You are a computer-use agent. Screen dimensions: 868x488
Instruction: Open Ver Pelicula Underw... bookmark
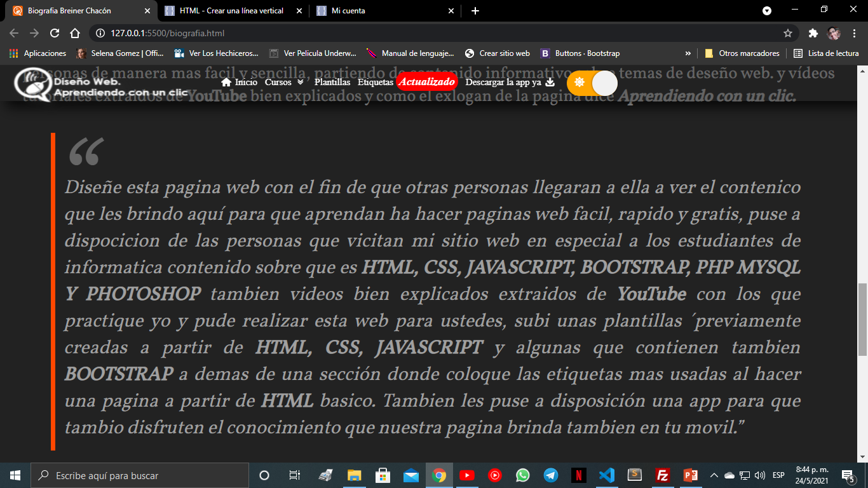pos(312,53)
